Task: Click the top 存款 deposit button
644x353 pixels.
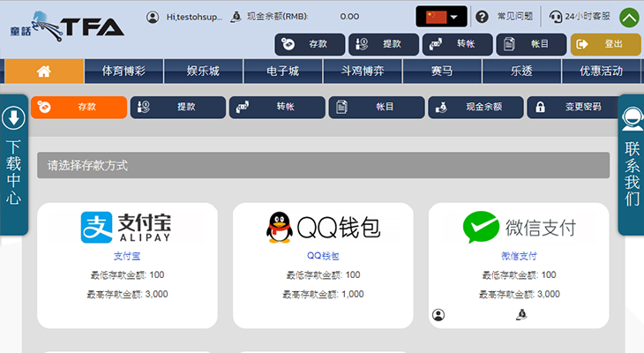Action: click(310, 44)
